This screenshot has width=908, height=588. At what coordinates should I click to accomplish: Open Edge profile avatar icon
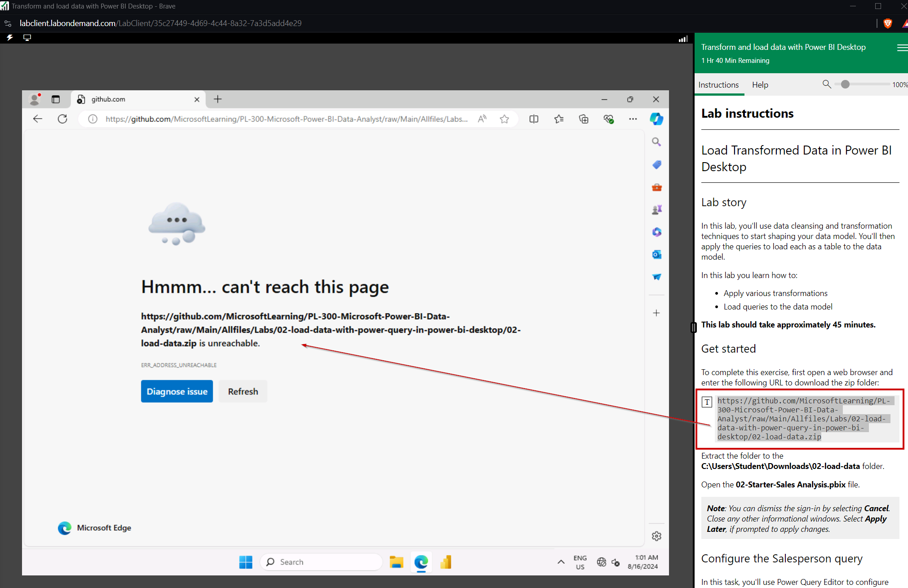pyautogui.click(x=35, y=99)
